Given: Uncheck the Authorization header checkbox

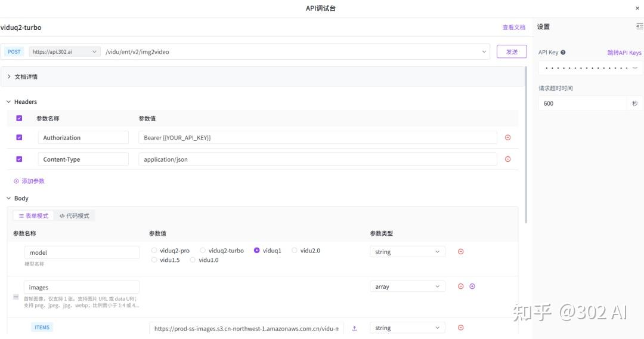Looking at the screenshot, I should point(19,137).
